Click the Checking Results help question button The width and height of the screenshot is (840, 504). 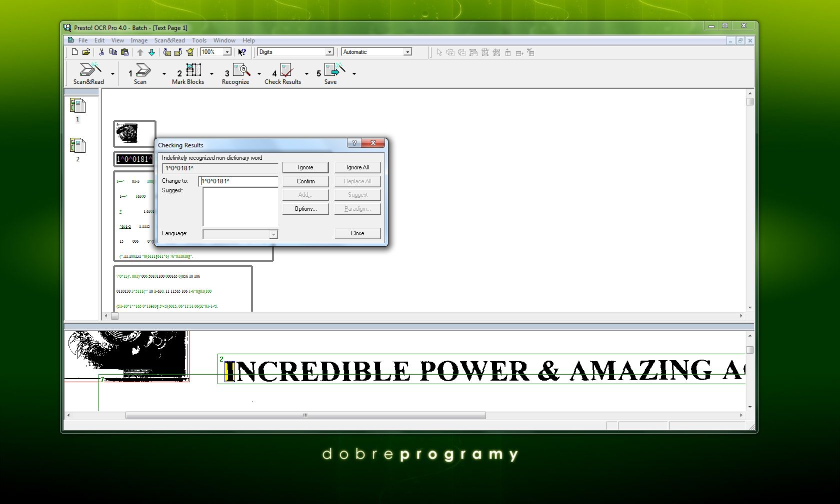[x=354, y=143]
